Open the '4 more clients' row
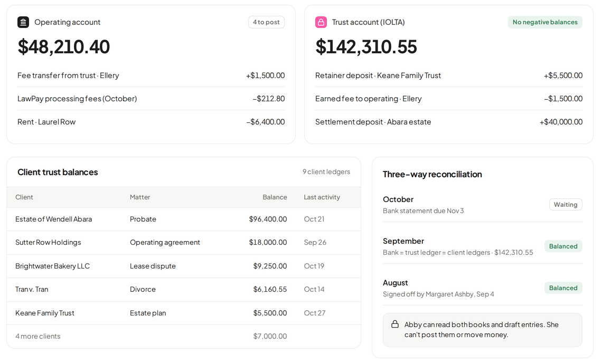This screenshot has width=602, height=364. pyautogui.click(x=184, y=337)
